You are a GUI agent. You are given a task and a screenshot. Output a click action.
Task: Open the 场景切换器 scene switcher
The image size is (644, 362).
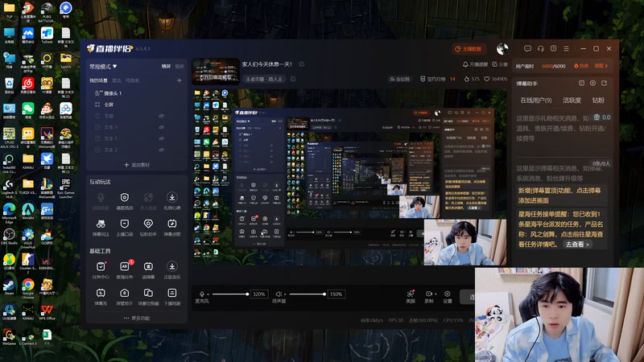(148, 297)
